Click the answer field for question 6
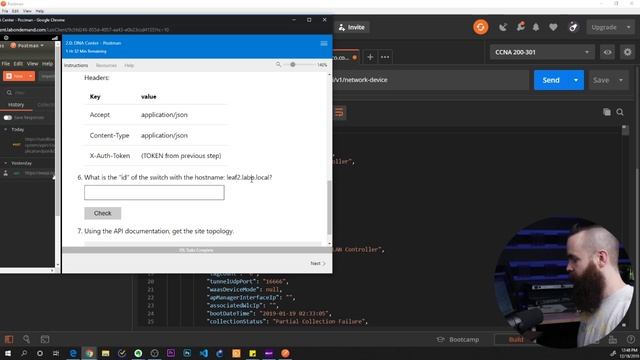Viewport: 640px width, 360px height. [x=154, y=193]
